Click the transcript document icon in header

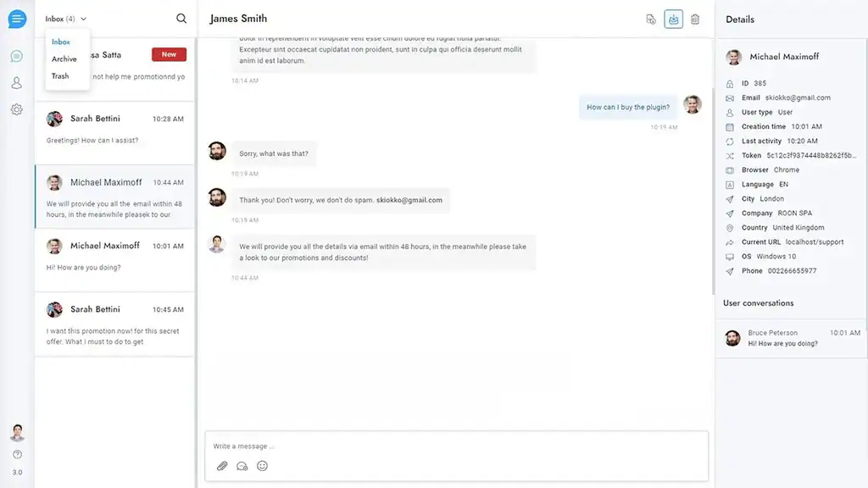651,19
